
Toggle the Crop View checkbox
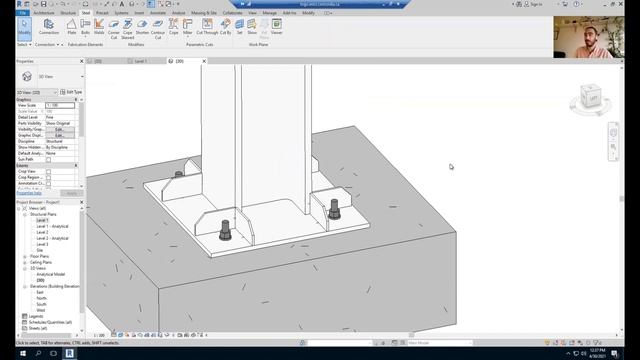(48, 172)
